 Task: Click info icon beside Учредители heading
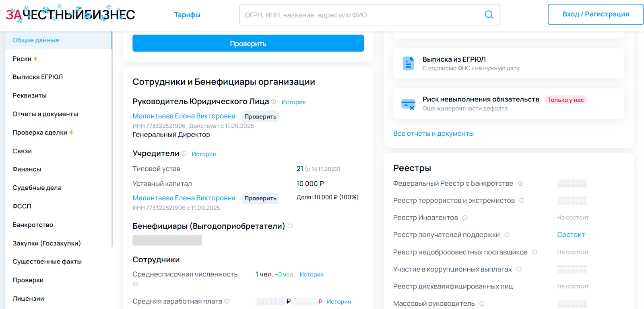184,153
